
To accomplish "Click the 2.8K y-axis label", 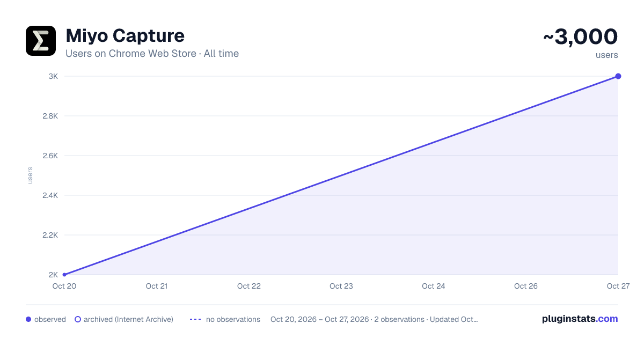I will (x=50, y=116).
